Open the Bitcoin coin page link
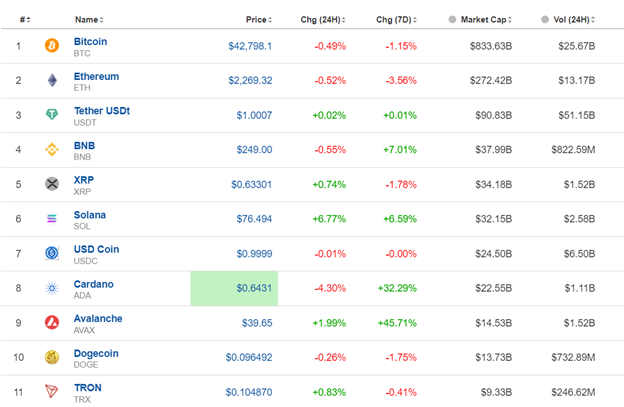 click(90, 41)
